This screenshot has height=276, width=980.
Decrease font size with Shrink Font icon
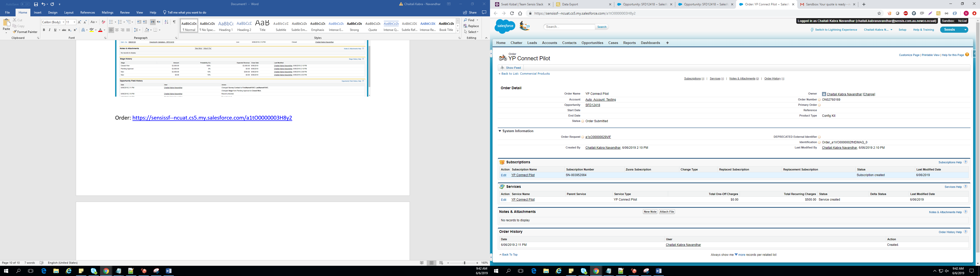[x=85, y=22]
